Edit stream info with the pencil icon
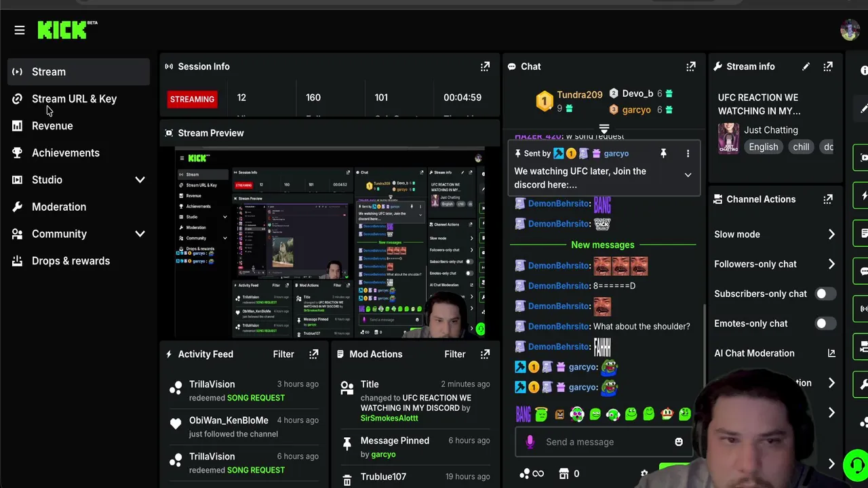 point(806,66)
